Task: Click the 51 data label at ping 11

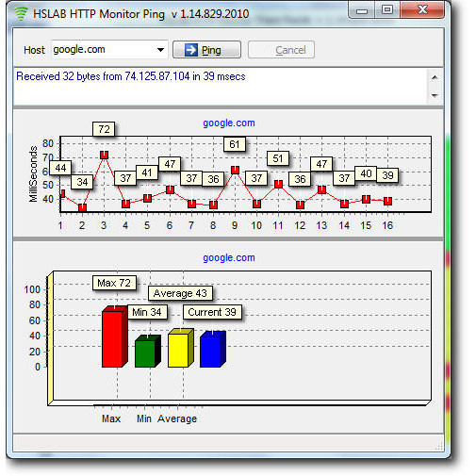Action: [278, 158]
